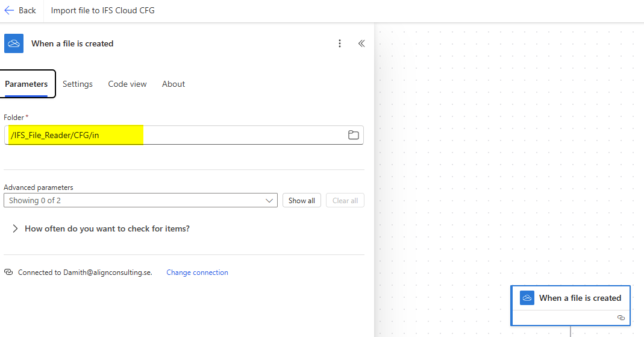Viewport: 644px width, 337px height.
Task: Switch to the Settings tab
Action: coord(78,84)
